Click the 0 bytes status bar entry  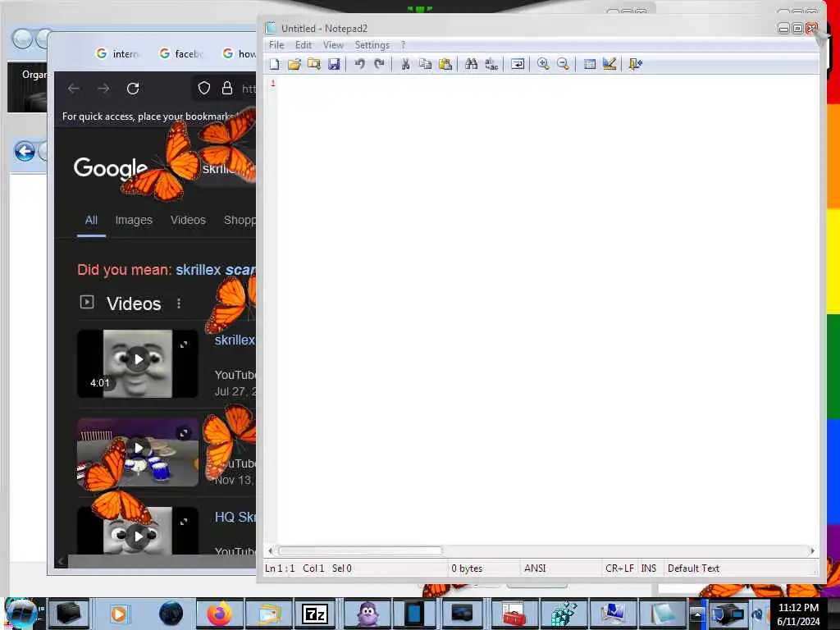pos(467,568)
